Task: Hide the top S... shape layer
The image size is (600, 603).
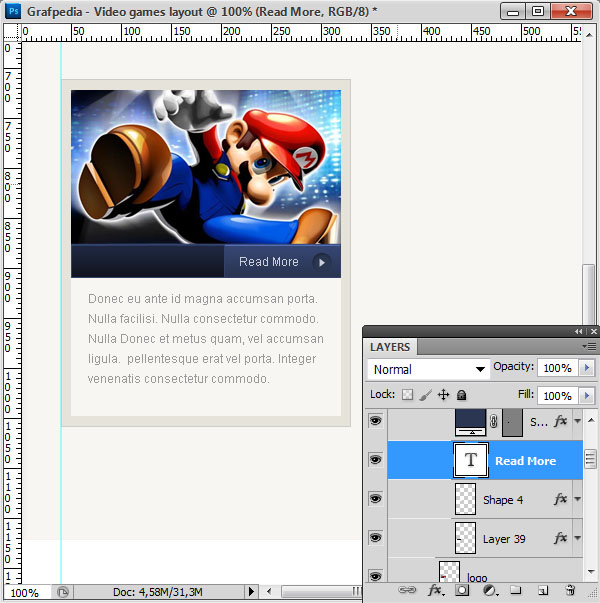Action: tap(375, 420)
